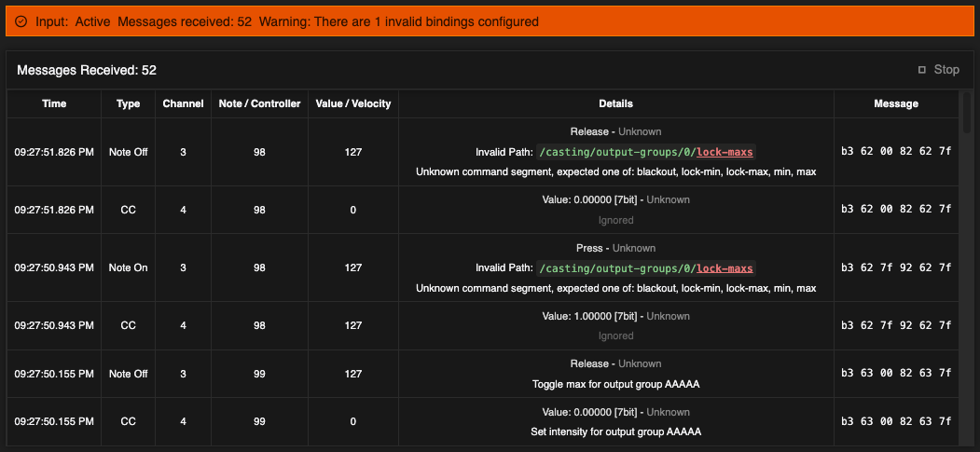Click the vertical scrollbar thumb of the message table
The height and width of the screenshot is (452, 980).
click(x=968, y=113)
